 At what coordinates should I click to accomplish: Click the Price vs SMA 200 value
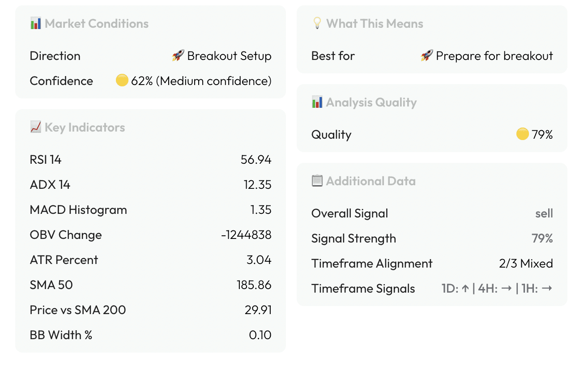click(x=258, y=310)
